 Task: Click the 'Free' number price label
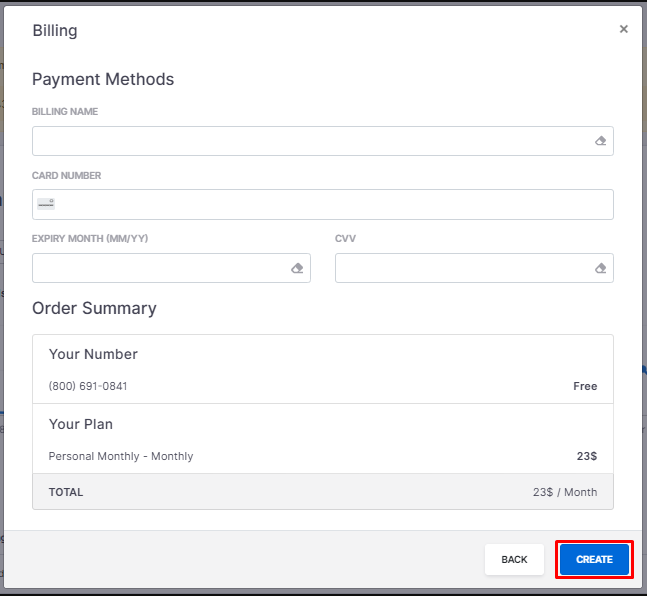[585, 386]
